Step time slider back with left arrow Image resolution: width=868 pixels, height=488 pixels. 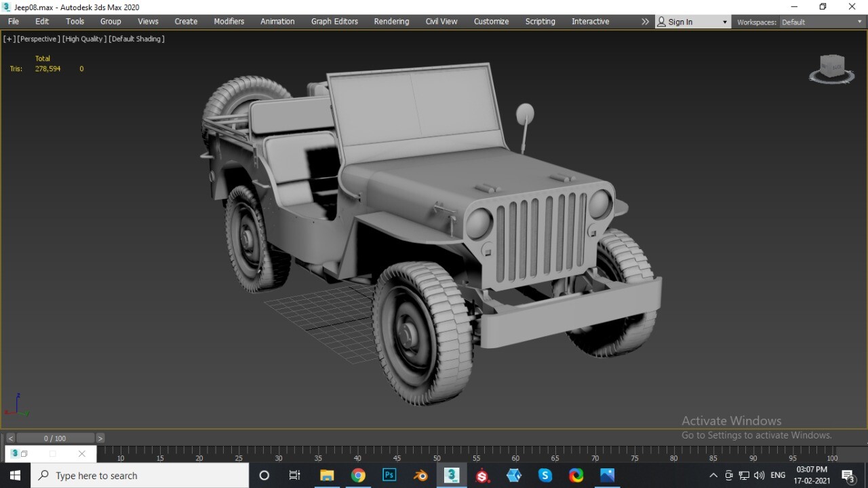tap(10, 438)
